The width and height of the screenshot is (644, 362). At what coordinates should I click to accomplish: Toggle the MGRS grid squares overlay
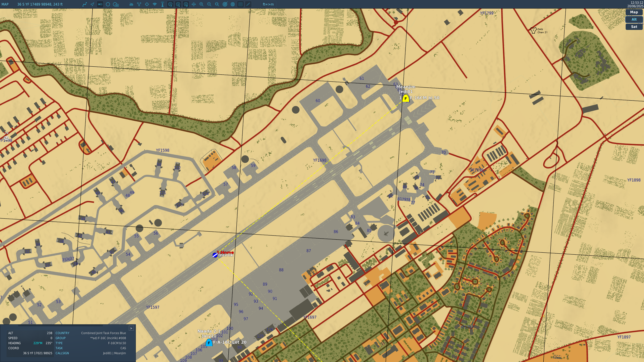[240, 4]
